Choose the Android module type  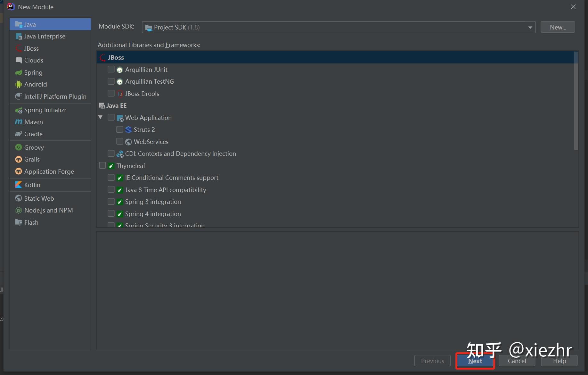click(x=35, y=84)
